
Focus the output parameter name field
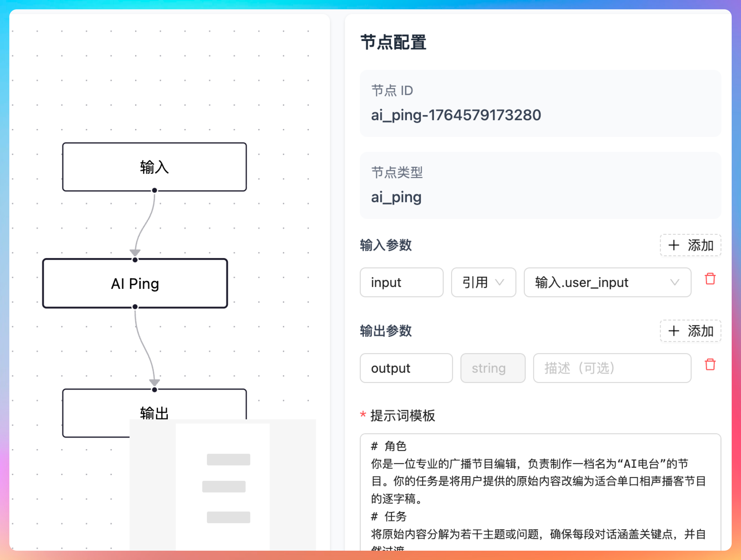point(406,368)
